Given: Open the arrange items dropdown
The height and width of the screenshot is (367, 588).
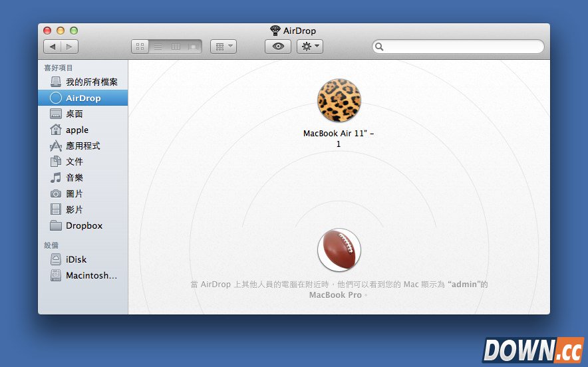Looking at the screenshot, I should click(x=223, y=47).
